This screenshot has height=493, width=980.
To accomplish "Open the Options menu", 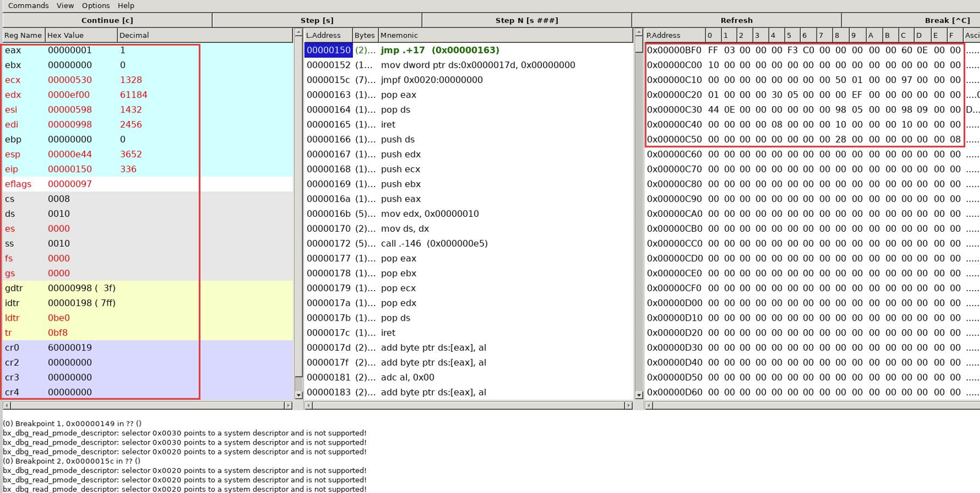I will pos(96,5).
